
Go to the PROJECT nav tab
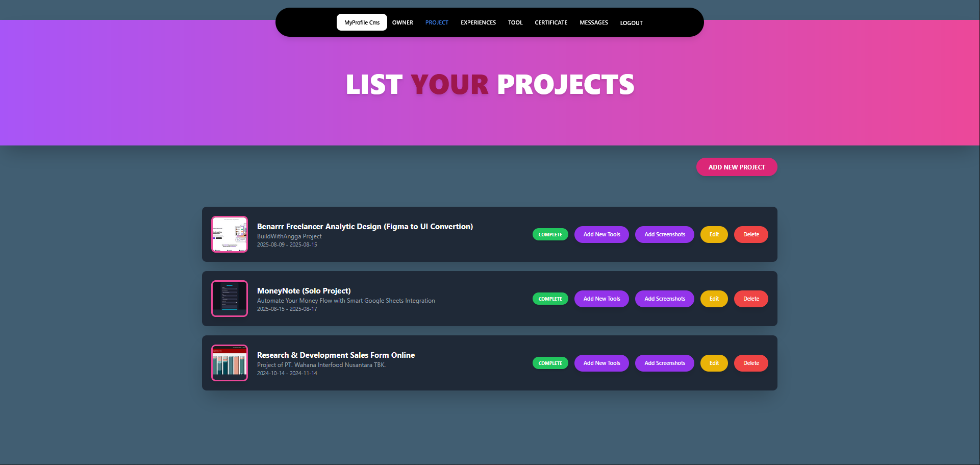click(437, 22)
